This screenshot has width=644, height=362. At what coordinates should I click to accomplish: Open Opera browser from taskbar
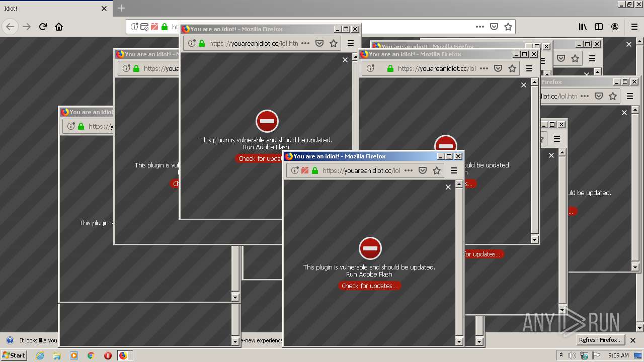(x=108, y=355)
